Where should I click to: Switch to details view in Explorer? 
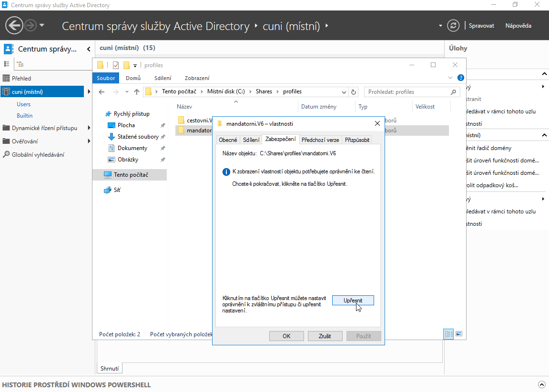[x=448, y=334]
